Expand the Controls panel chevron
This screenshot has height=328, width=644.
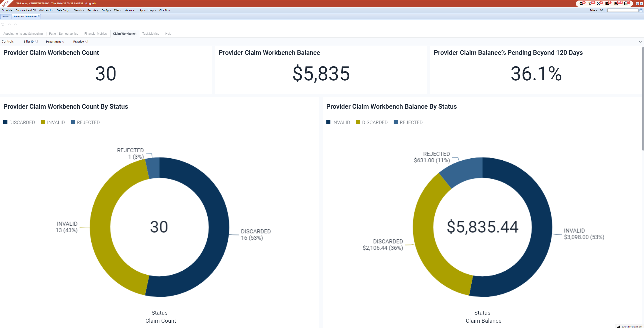point(640,42)
